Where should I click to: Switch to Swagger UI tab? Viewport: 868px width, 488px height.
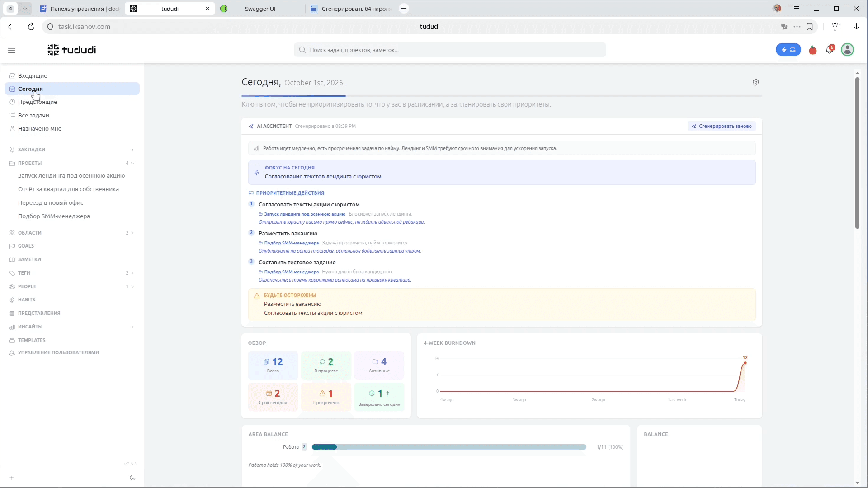259,9
